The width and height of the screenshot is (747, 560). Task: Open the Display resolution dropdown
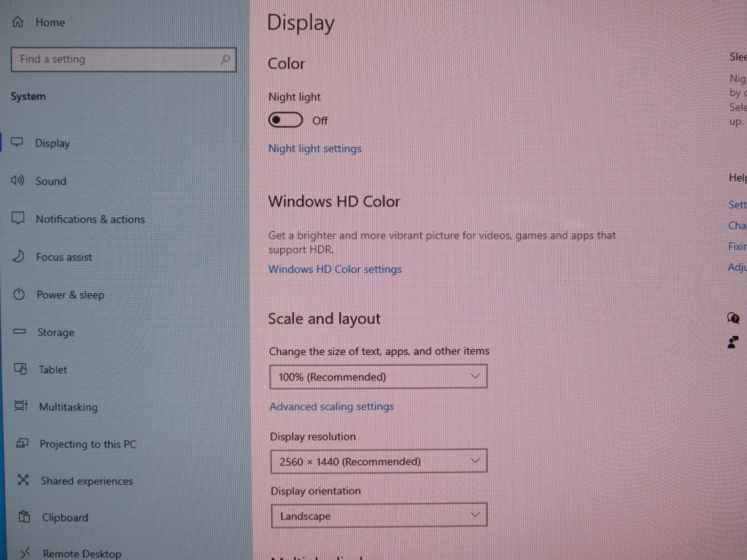(x=379, y=461)
